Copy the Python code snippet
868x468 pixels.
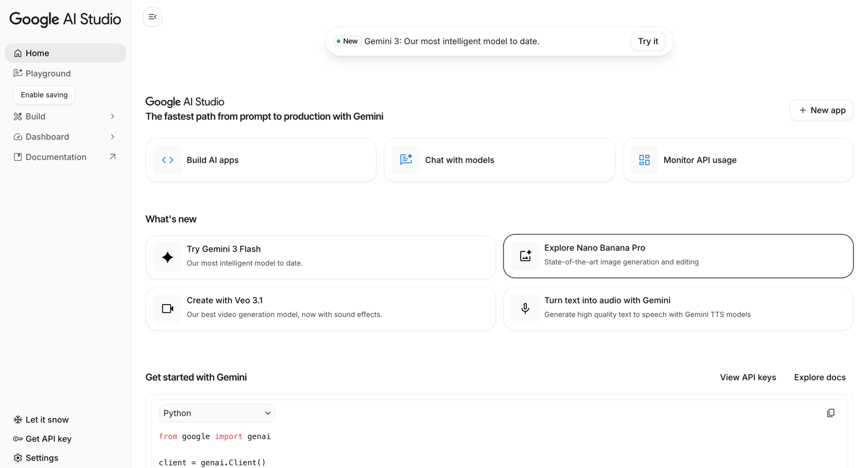[831, 413]
